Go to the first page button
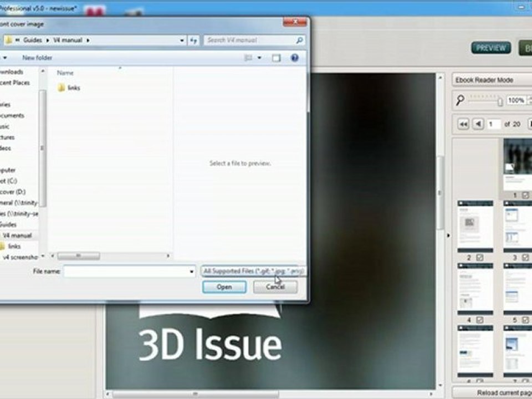This screenshot has height=399, width=532. click(x=463, y=124)
